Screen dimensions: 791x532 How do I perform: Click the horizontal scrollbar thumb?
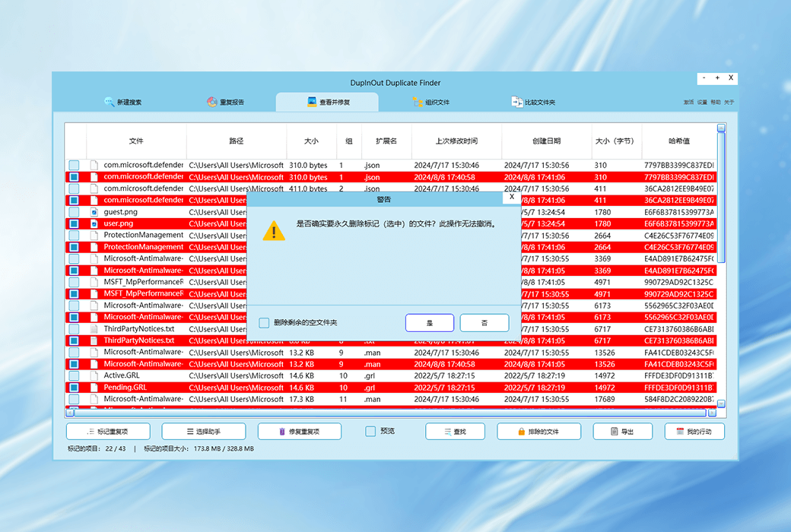390,413
